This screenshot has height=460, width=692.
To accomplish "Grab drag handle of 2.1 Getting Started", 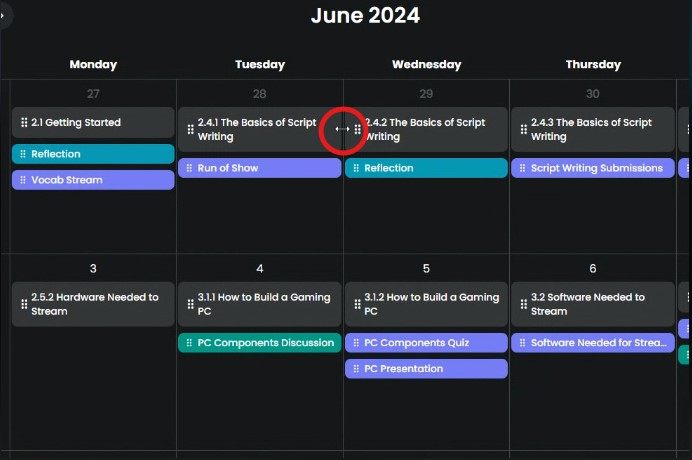I will point(24,123).
